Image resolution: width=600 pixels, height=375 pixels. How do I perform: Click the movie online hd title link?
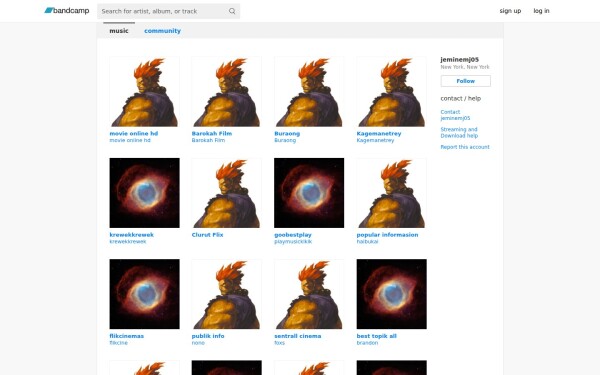point(134,134)
